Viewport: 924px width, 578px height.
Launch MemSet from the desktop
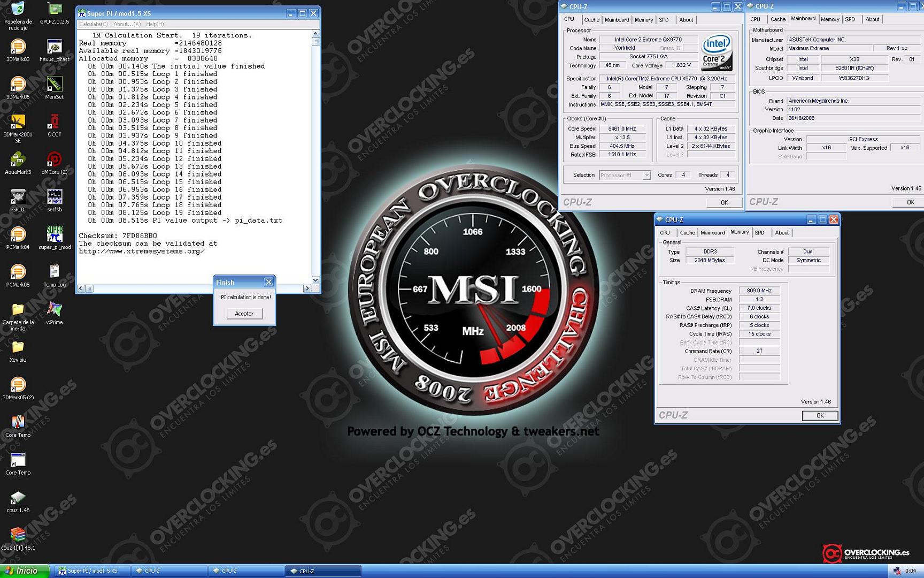point(54,85)
